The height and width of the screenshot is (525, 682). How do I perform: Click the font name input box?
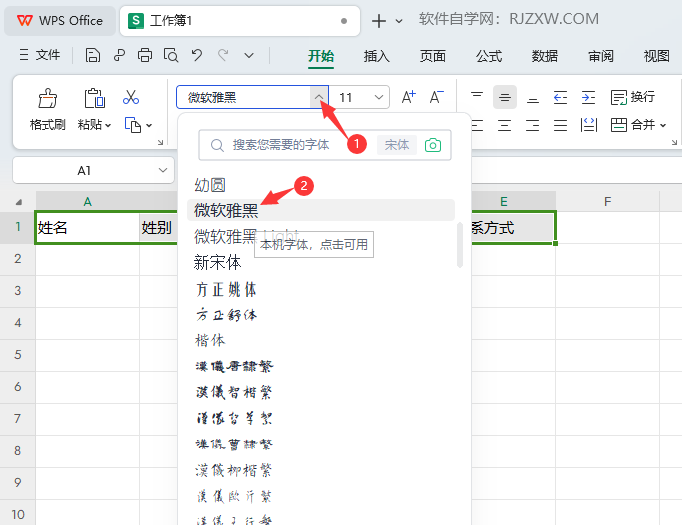coord(244,97)
